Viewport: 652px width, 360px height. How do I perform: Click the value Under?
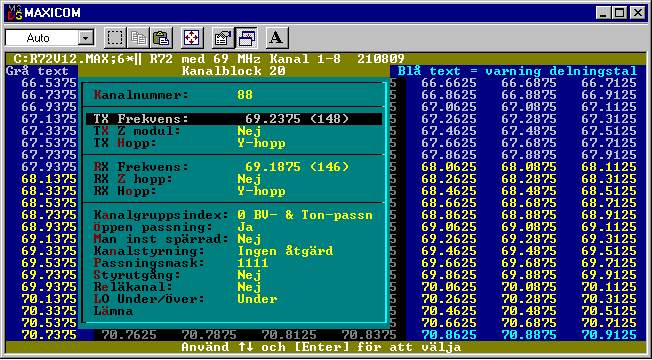pos(257,299)
